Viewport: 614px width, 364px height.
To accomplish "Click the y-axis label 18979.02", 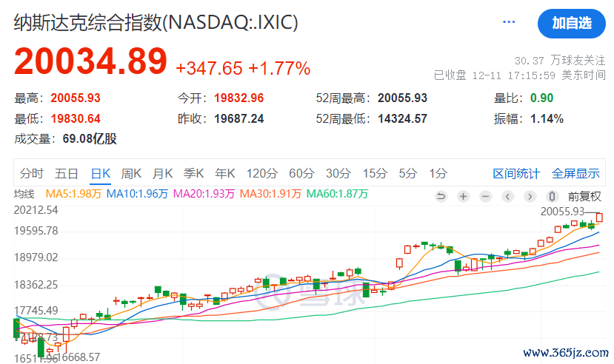I will 36,257.
